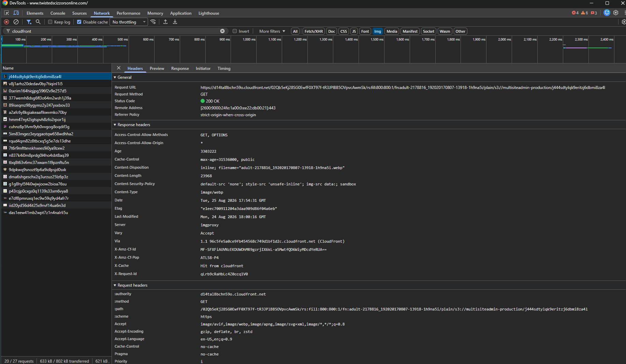Viewport: 626px width, 364px height.
Task: Click the 2,300 ms timeline marker
Action: point(581,40)
